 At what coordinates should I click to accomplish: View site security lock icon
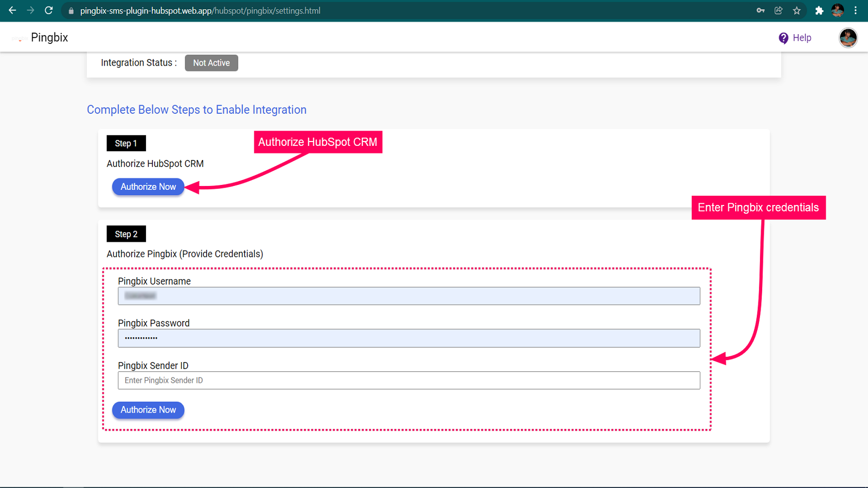point(71,11)
